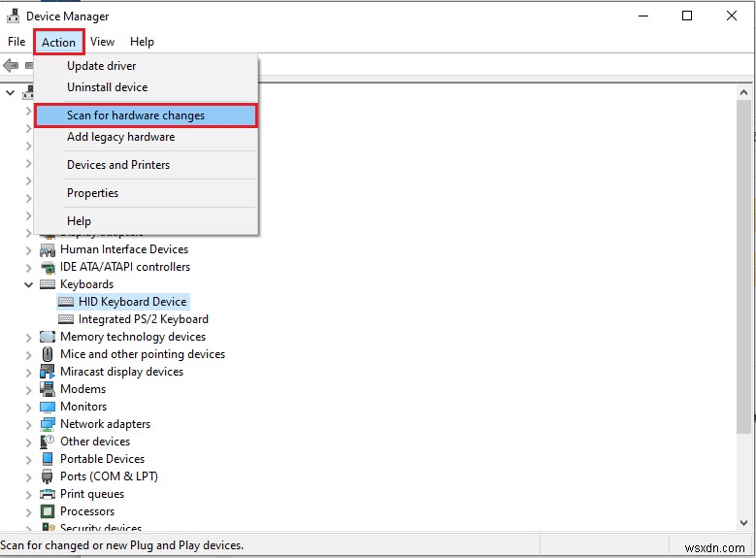Expand the Network adapters node
756x558 pixels.
coord(28,424)
